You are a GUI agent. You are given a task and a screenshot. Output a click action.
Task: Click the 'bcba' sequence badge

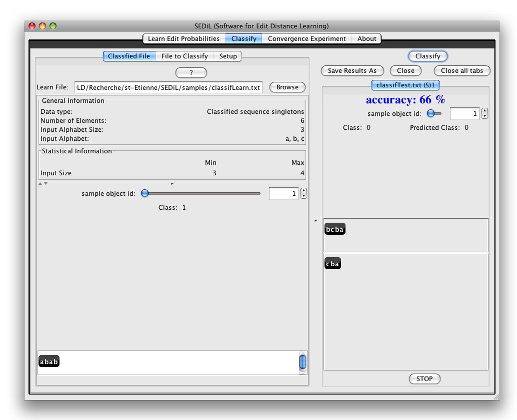pyautogui.click(x=334, y=229)
